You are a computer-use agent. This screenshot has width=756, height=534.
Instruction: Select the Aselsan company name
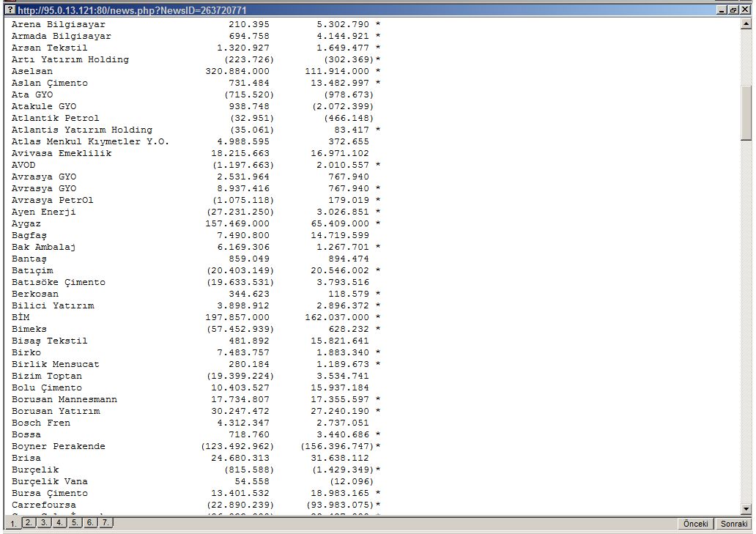pyautogui.click(x=32, y=71)
